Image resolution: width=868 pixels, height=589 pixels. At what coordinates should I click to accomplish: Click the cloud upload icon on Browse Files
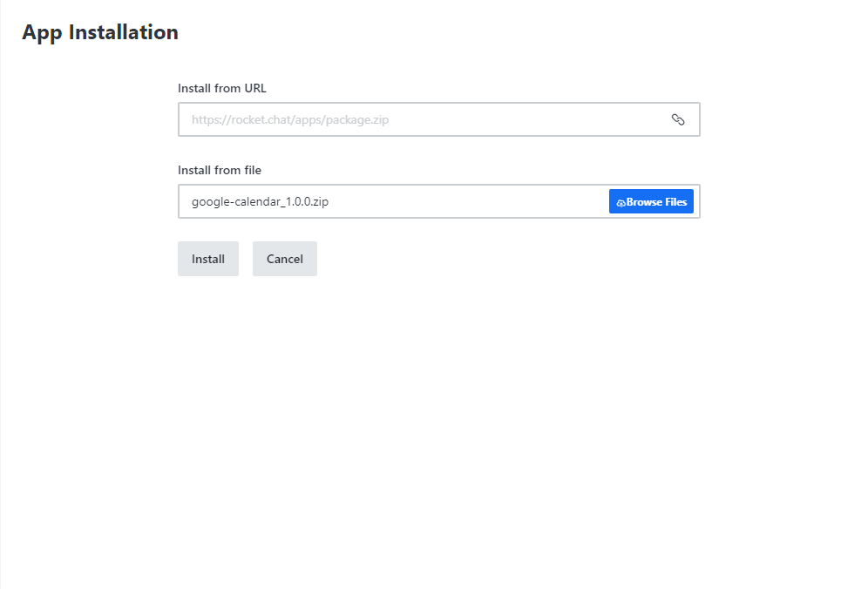tap(620, 203)
